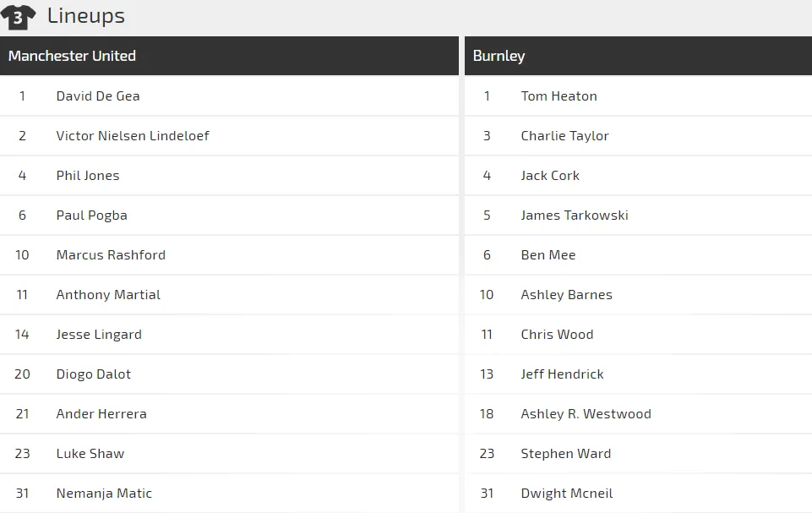
Task: Select Jesse Lingard from Manchester United lineup
Action: [x=99, y=334]
